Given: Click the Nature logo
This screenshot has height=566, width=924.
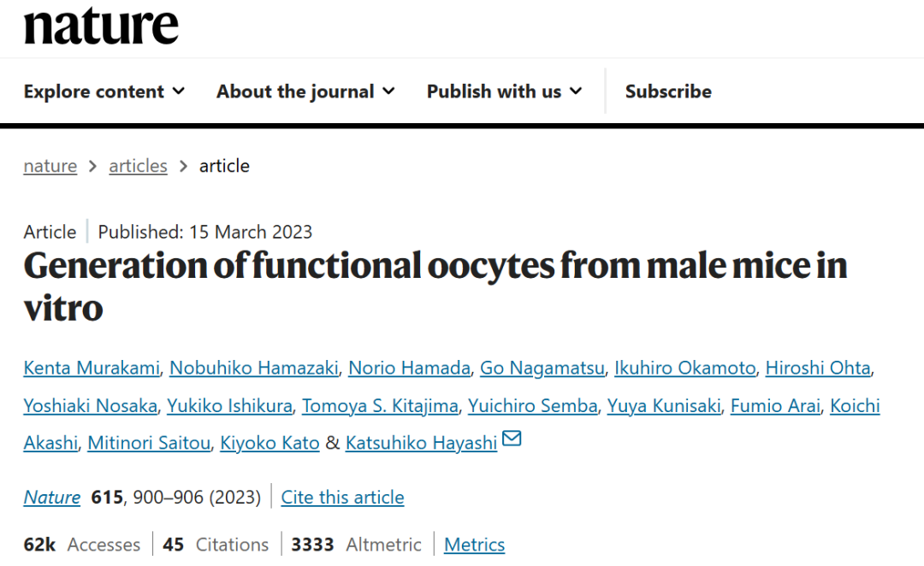Looking at the screenshot, I should tap(101, 26).
